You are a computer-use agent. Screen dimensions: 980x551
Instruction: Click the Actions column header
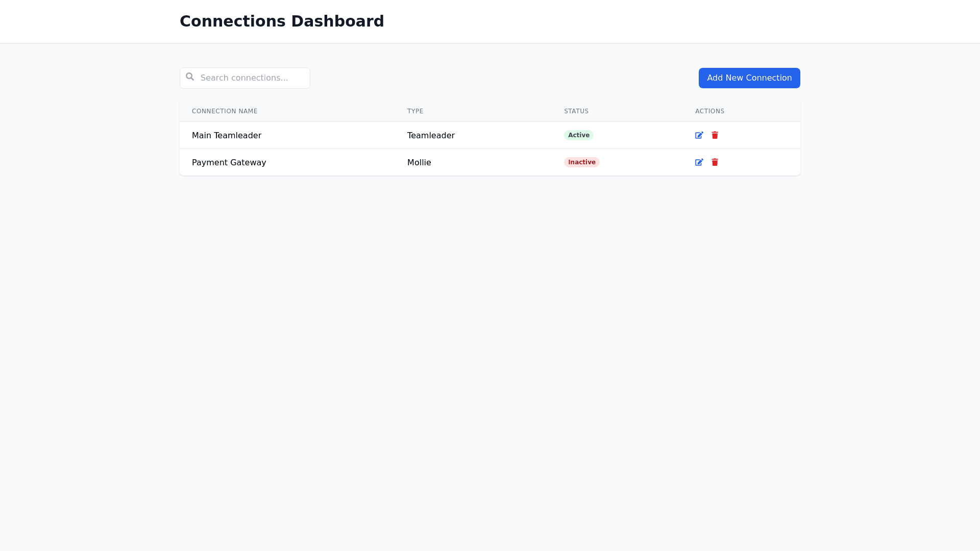click(709, 111)
